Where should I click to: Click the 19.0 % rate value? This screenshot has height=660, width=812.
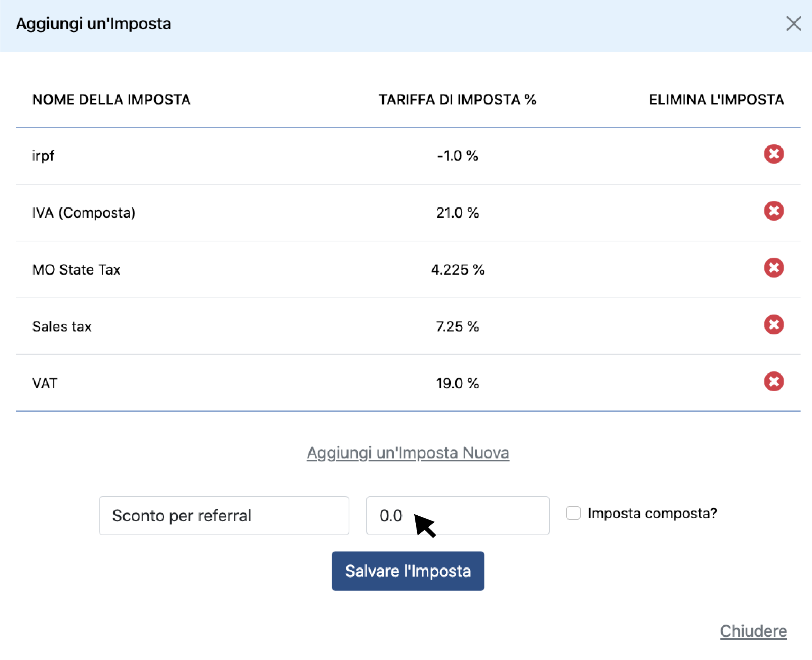click(457, 383)
